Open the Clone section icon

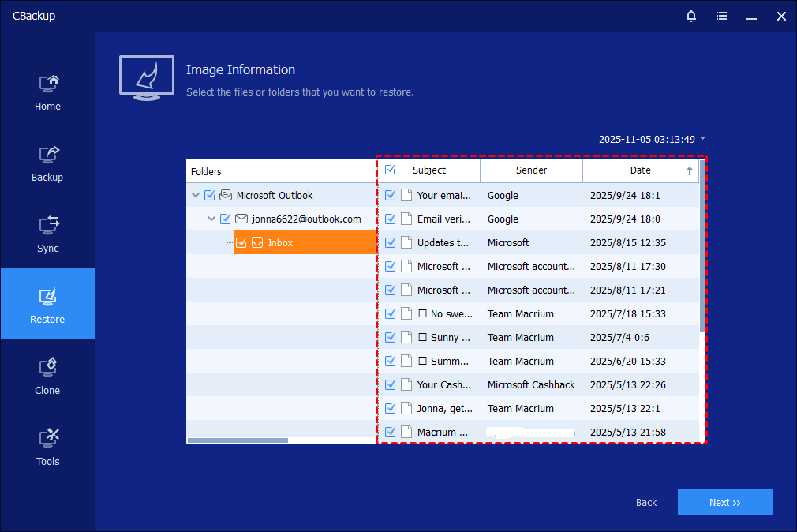[47, 367]
